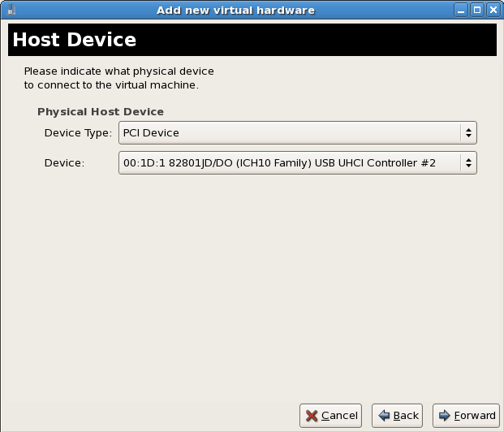This screenshot has width=504, height=432.
Task: Maximize the Add new virtual hardware window
Action: click(x=477, y=11)
